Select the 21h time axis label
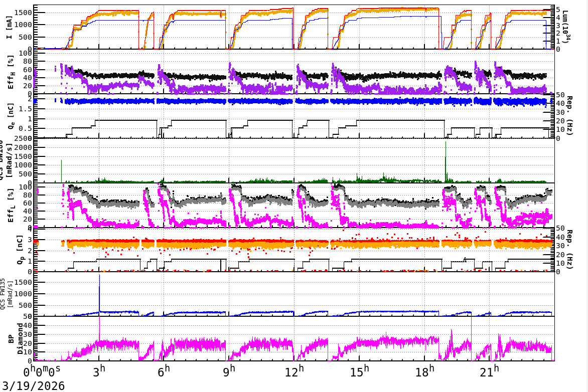 (x=490, y=371)
